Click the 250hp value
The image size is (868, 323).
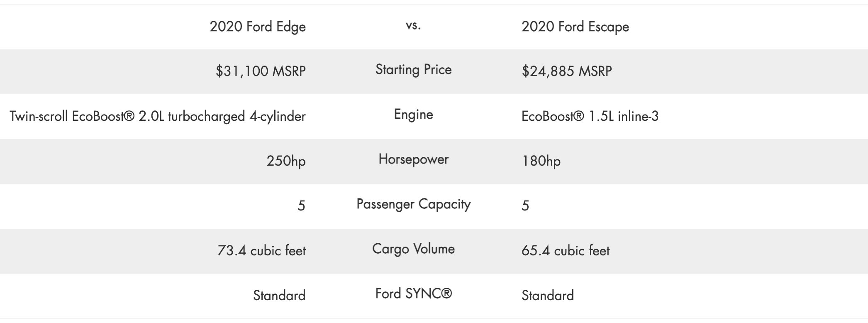pos(286,161)
